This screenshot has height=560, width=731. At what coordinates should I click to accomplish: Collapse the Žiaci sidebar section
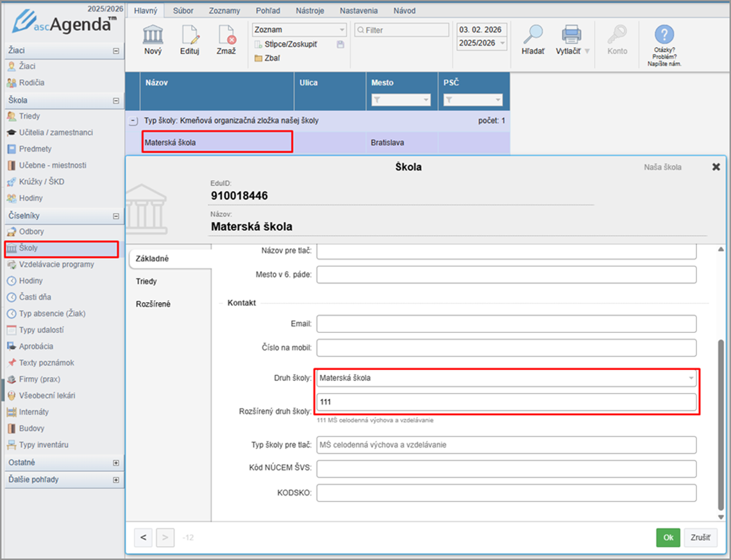116,50
